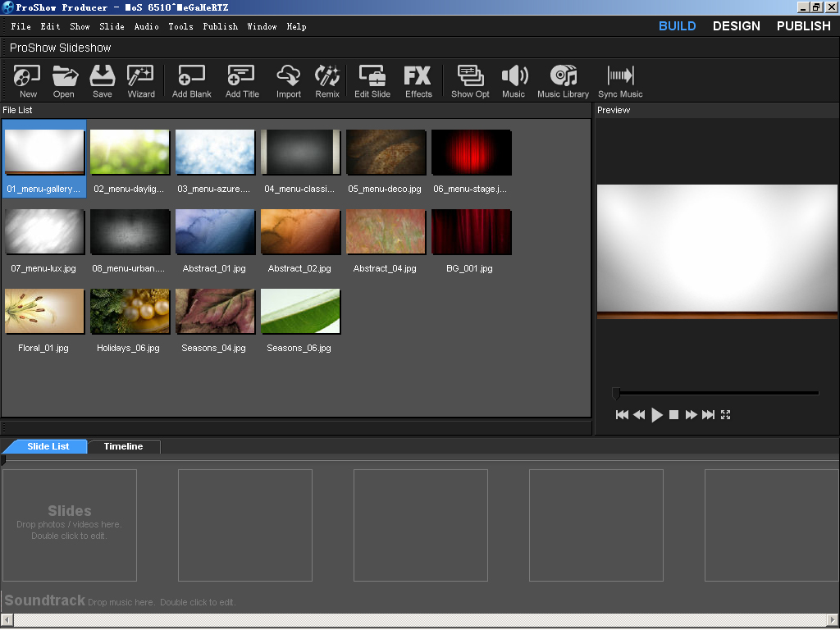Switch to PUBLISH workspace
This screenshot has height=630, width=840.
pyautogui.click(x=804, y=26)
